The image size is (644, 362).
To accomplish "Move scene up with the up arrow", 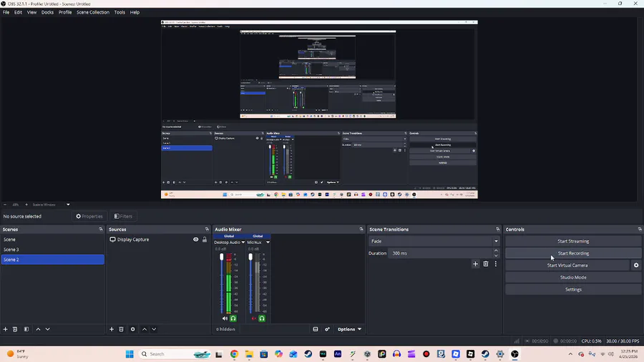I will (38, 329).
